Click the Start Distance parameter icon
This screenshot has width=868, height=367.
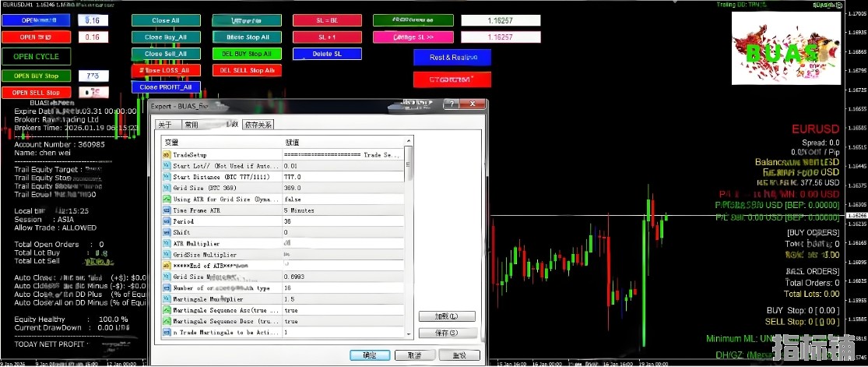pos(167,177)
